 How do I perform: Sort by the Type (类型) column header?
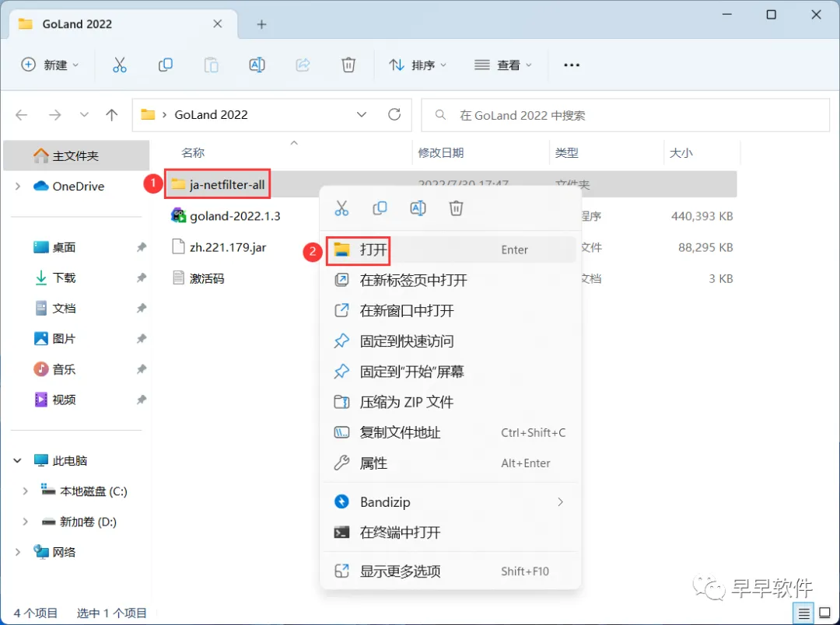566,152
